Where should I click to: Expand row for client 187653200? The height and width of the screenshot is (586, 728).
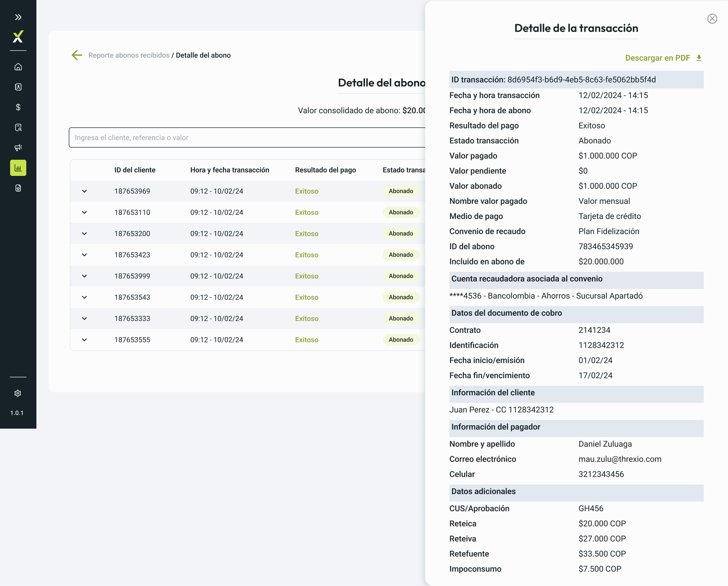click(x=84, y=234)
